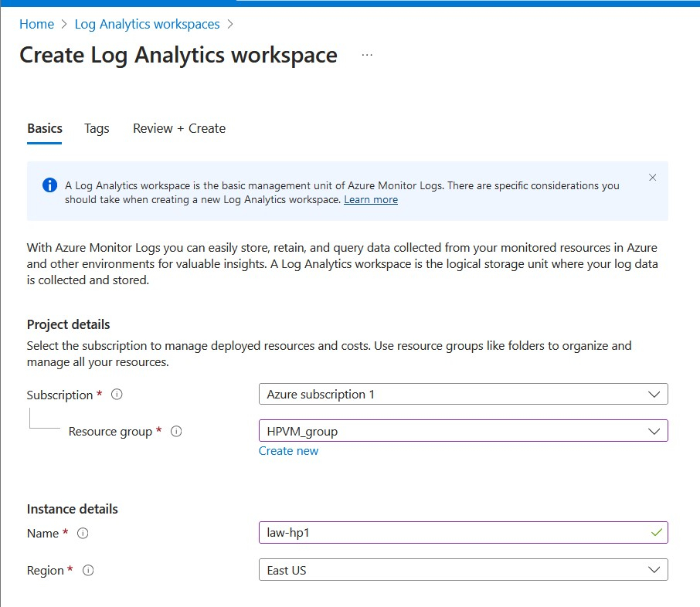Click the info icon beside the Name label
The image size is (700, 607).
click(83, 534)
